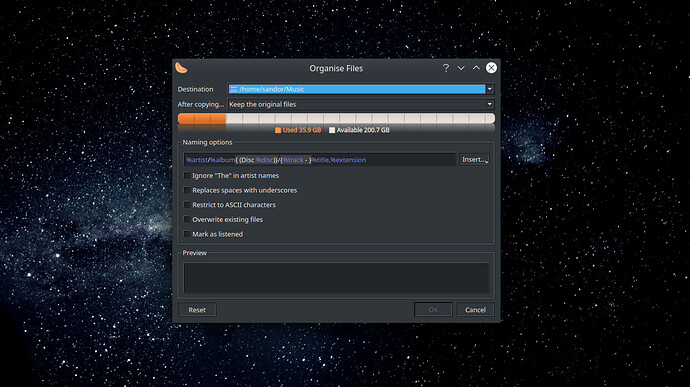Click the Reset button
This screenshot has height=387, width=690.
point(197,310)
